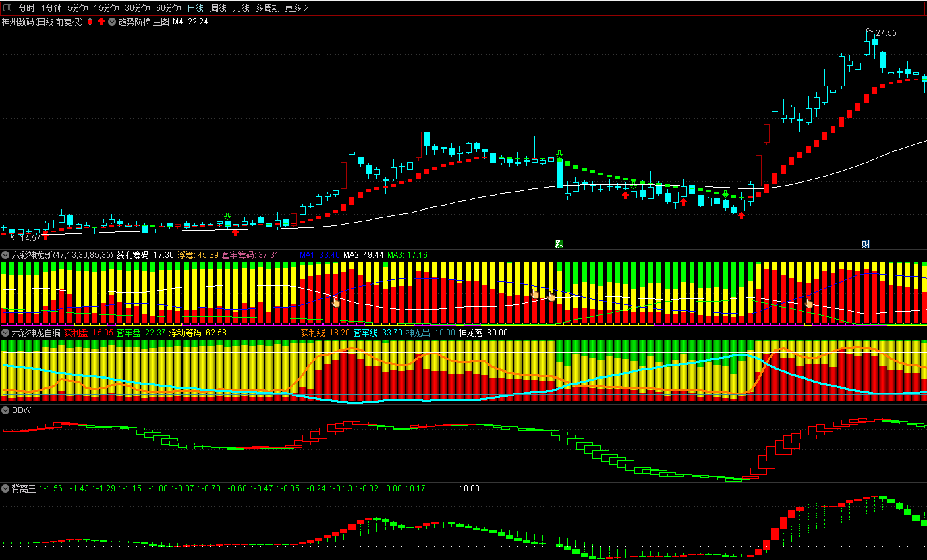Screen dimensions: 927x560
Task: Switch to the 1分钟 period tab
Action: point(51,8)
